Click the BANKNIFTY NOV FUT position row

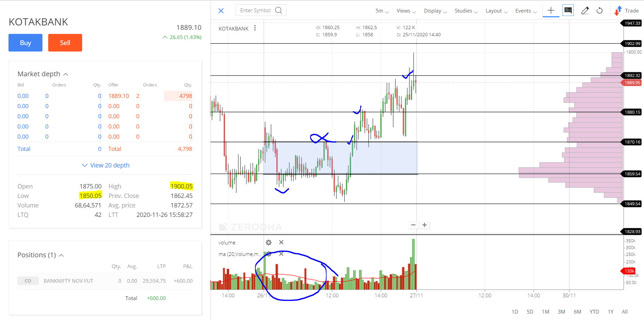click(x=105, y=281)
